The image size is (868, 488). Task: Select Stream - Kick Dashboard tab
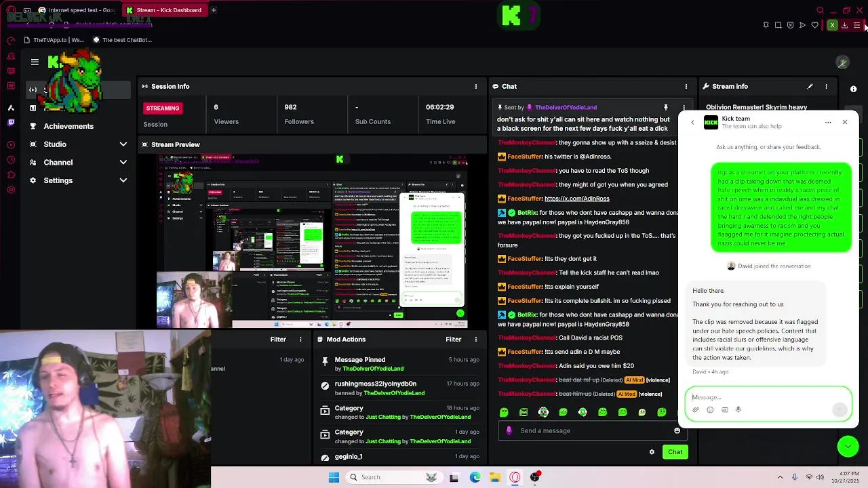point(165,10)
